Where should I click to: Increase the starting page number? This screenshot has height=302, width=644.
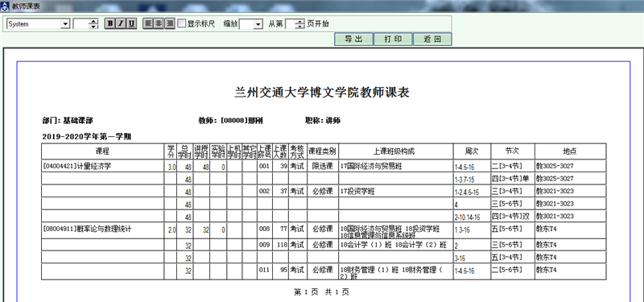click(x=300, y=22)
